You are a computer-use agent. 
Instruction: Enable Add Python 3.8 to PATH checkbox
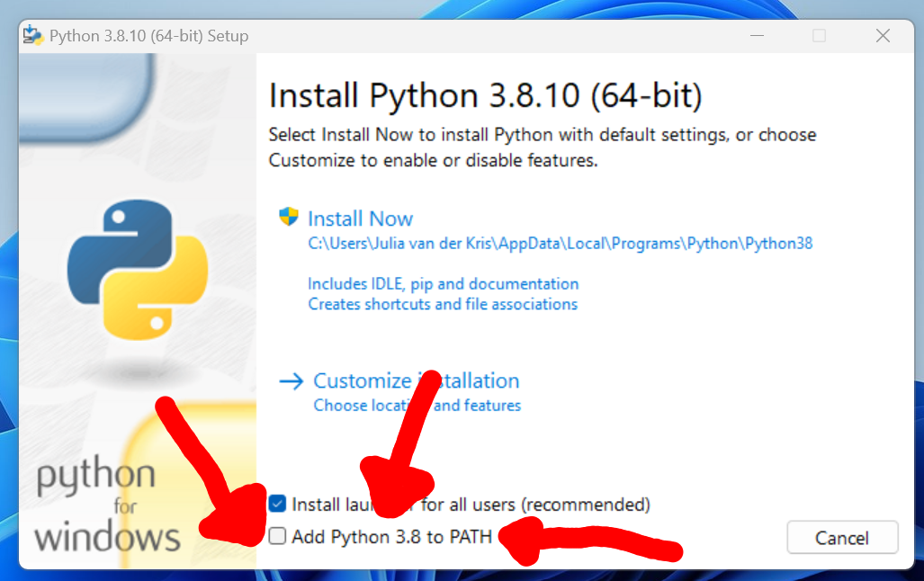[277, 536]
